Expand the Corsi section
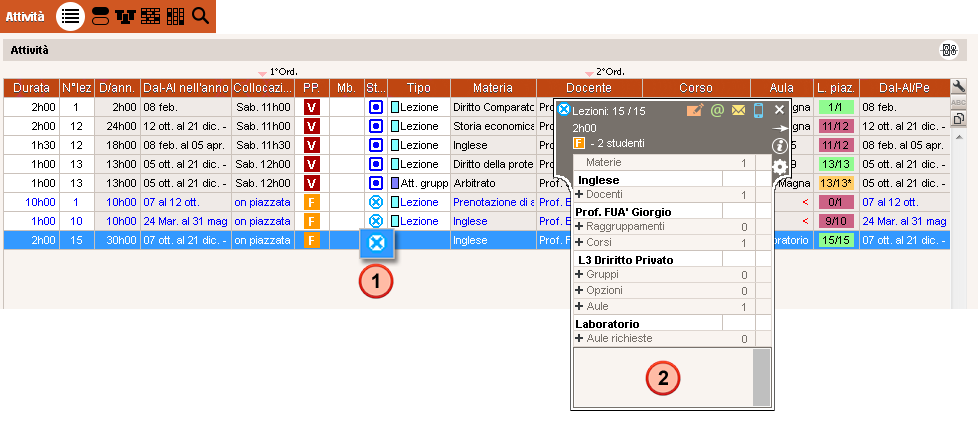Image resolution: width=978 pixels, height=422 pixels. (580, 242)
